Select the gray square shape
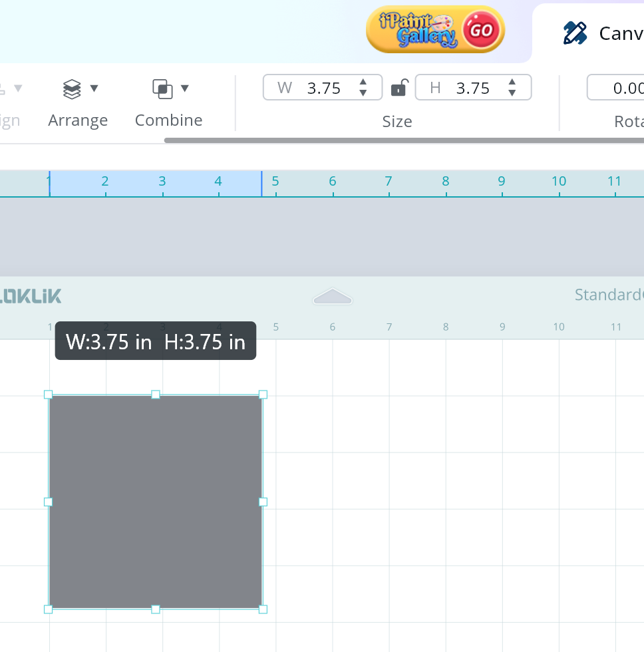 click(155, 502)
